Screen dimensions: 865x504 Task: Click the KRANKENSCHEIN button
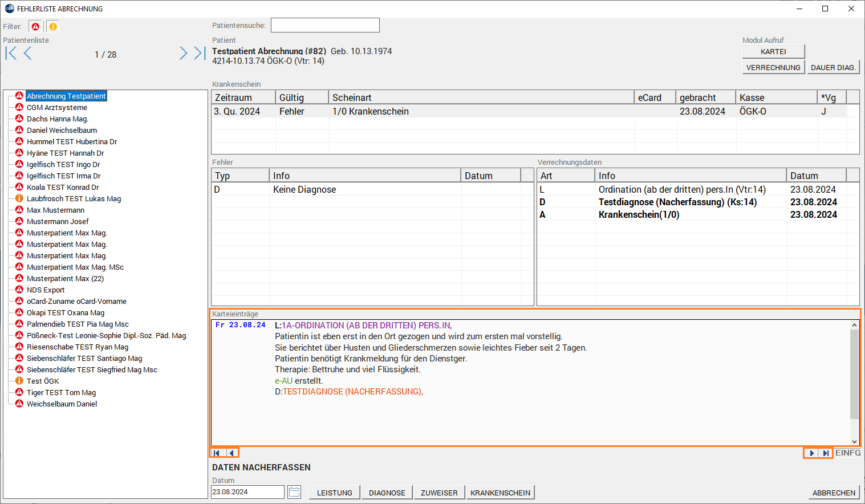click(500, 493)
